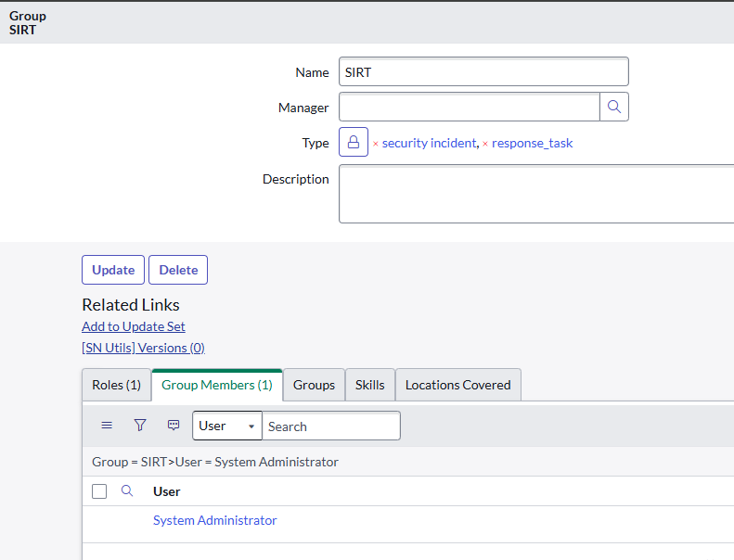
Task: Remove the response_task type tag
Action: tap(485, 144)
